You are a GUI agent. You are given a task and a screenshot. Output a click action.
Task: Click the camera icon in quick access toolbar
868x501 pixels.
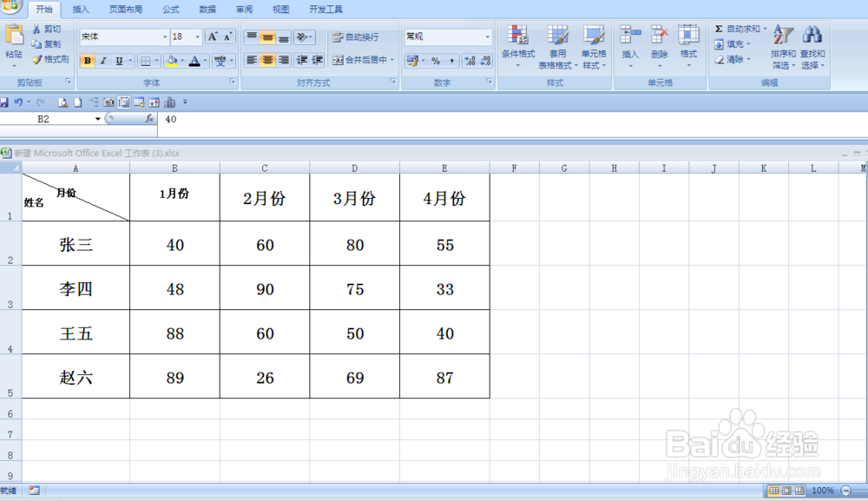pos(108,102)
